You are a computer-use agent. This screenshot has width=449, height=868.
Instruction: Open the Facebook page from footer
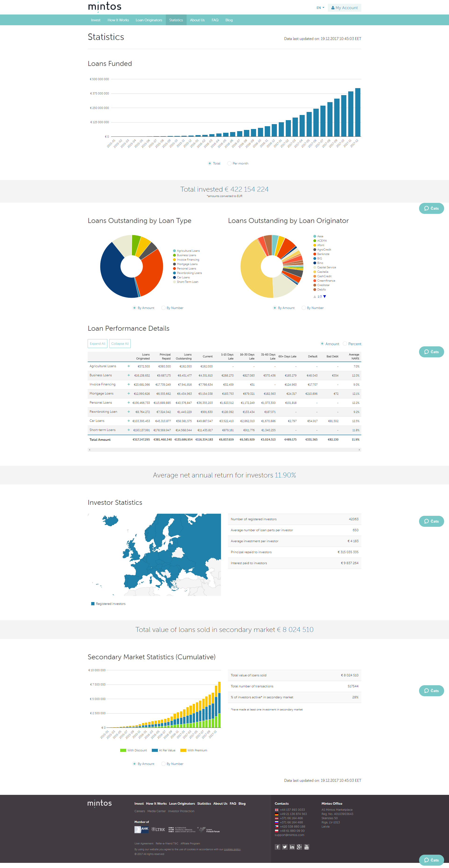pos(277,847)
